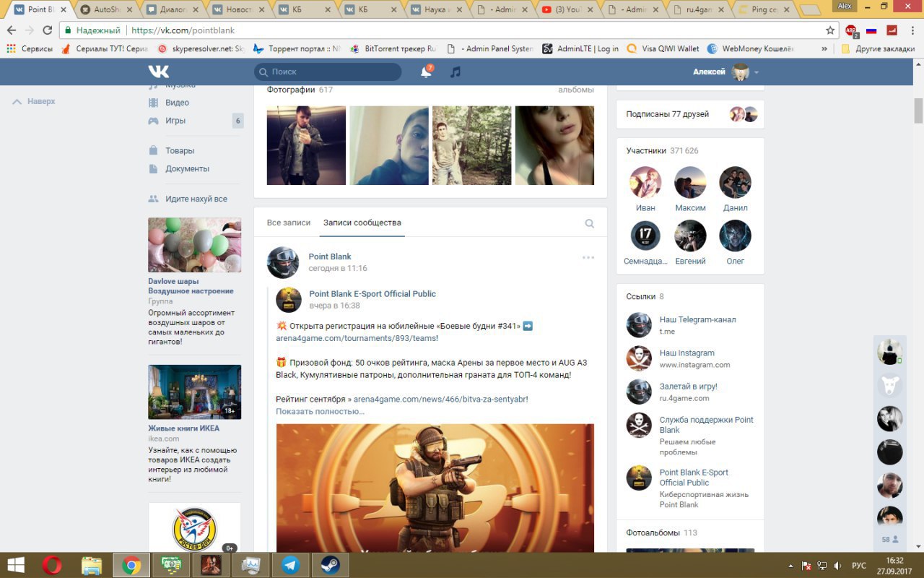Switch to the Записи сообщества tab
This screenshot has height=578, width=924.
(x=362, y=223)
